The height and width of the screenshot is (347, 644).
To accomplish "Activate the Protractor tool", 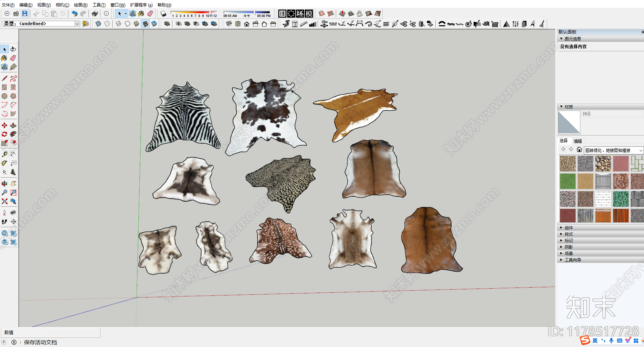I will 4,163.
